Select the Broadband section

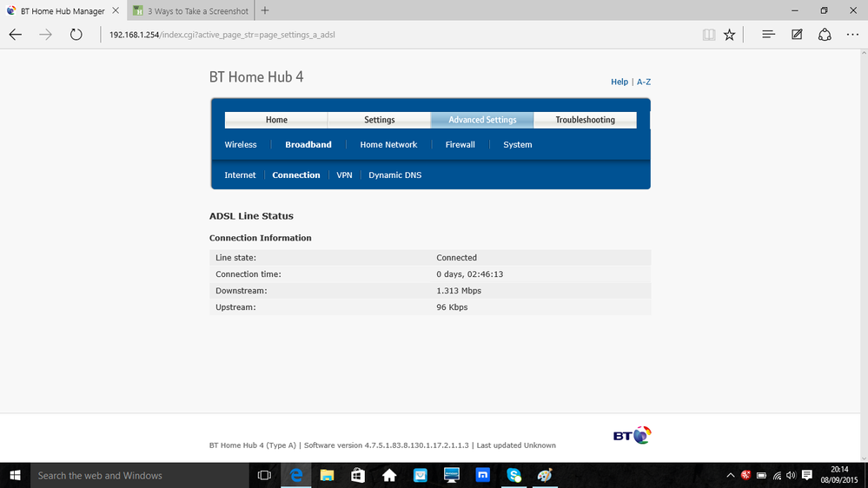(308, 144)
